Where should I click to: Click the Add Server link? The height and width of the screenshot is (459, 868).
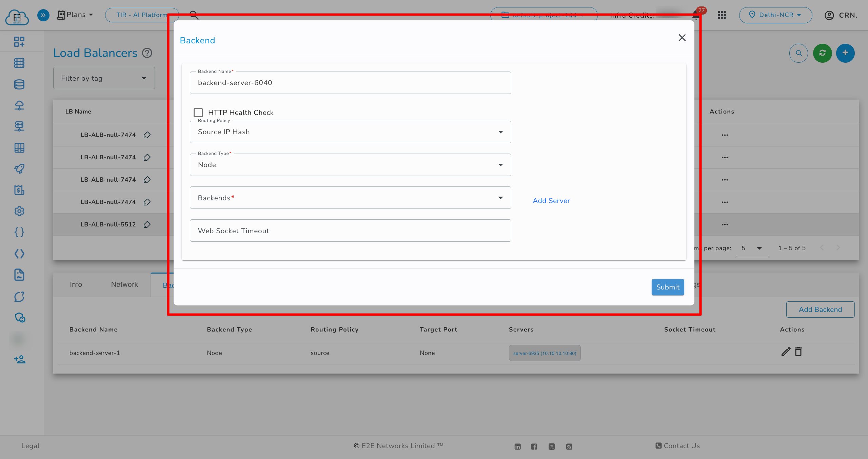coord(551,200)
